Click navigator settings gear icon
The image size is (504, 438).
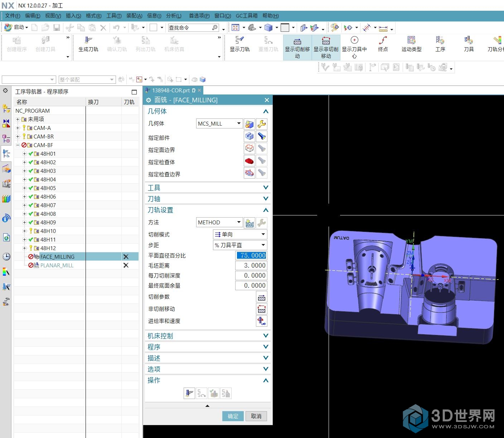[5, 91]
